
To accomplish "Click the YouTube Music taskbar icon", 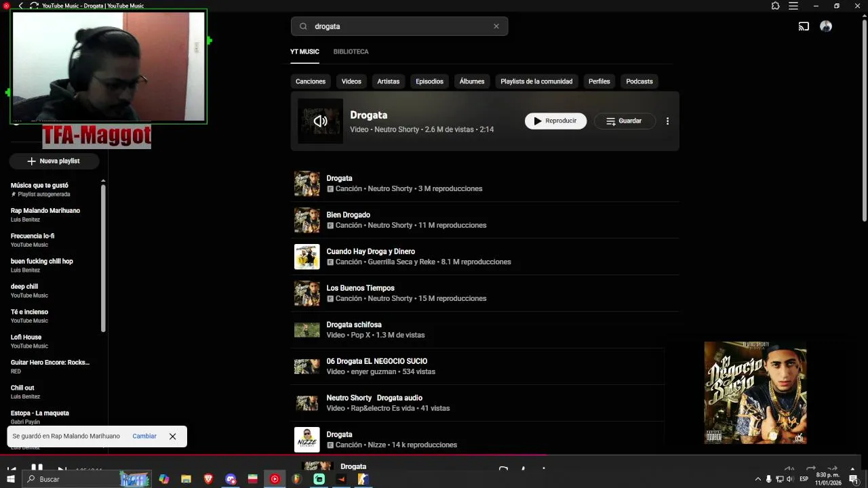I will tap(275, 479).
